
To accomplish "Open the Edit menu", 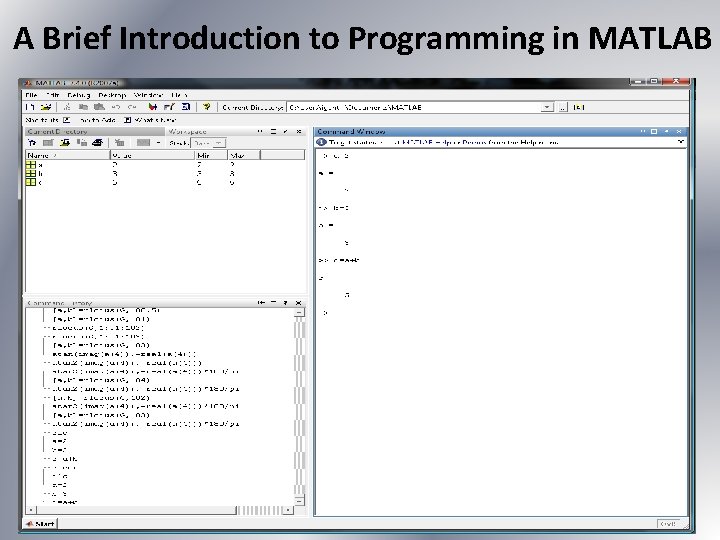I will click(52, 95).
